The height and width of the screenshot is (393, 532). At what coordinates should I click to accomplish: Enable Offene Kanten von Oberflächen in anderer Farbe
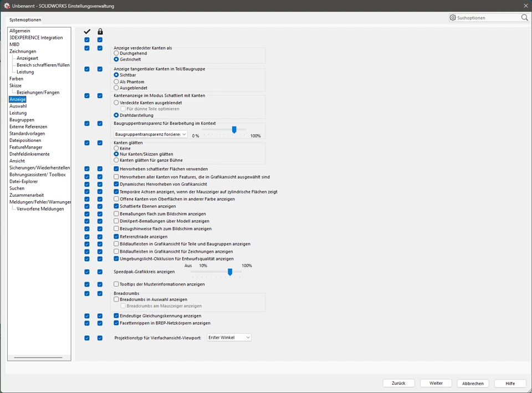click(x=116, y=199)
